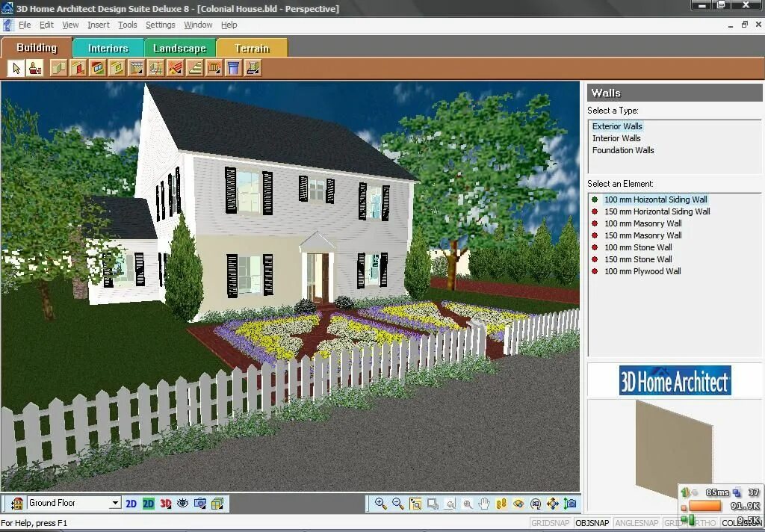Image resolution: width=765 pixels, height=532 pixels.
Task: Choose the Roofs tool icon
Action: pyautogui.click(x=176, y=68)
